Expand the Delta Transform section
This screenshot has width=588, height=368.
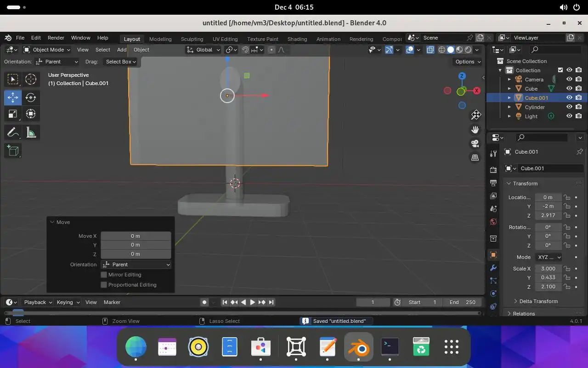point(538,301)
